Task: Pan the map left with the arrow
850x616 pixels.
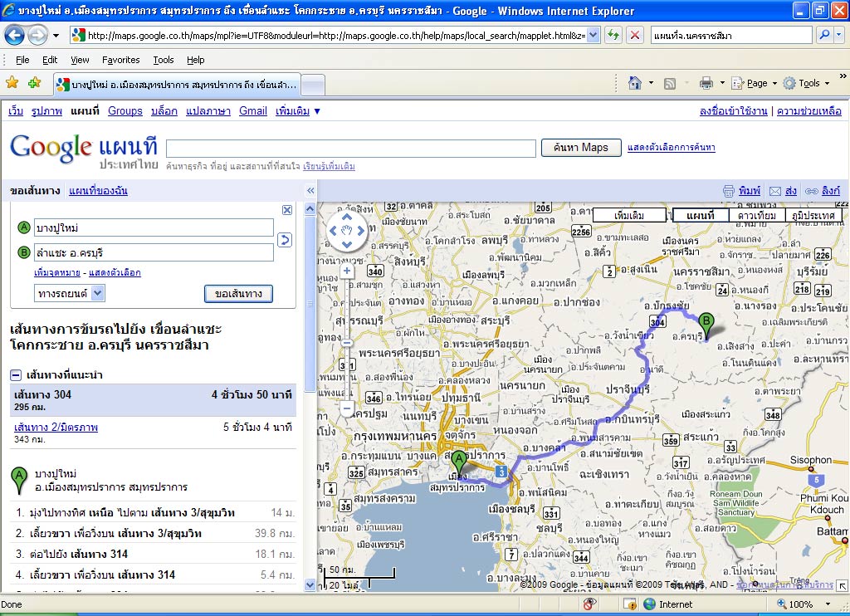Action: pyautogui.click(x=334, y=231)
